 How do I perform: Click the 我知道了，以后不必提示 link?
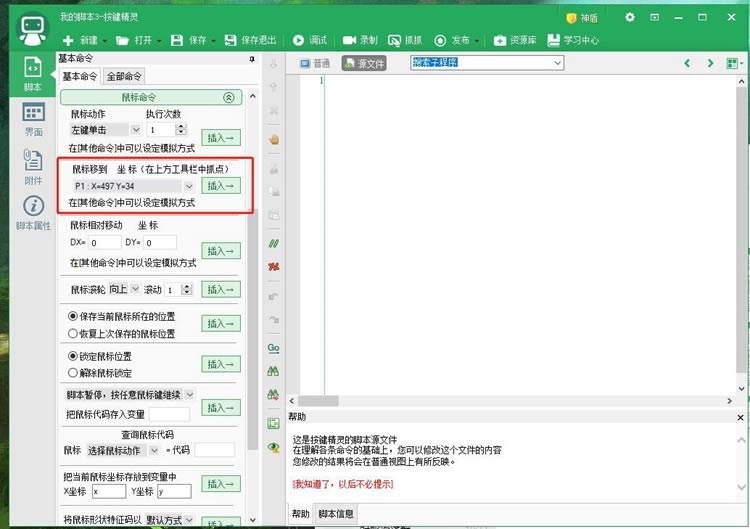(343, 484)
